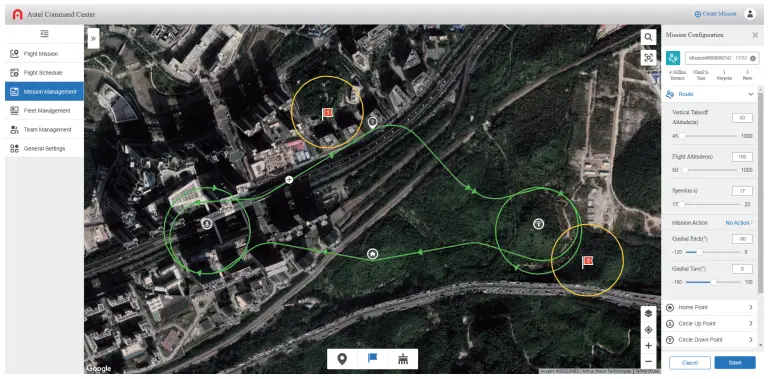Open the user account avatar
This screenshot has height=379, width=768.
pyautogui.click(x=750, y=14)
